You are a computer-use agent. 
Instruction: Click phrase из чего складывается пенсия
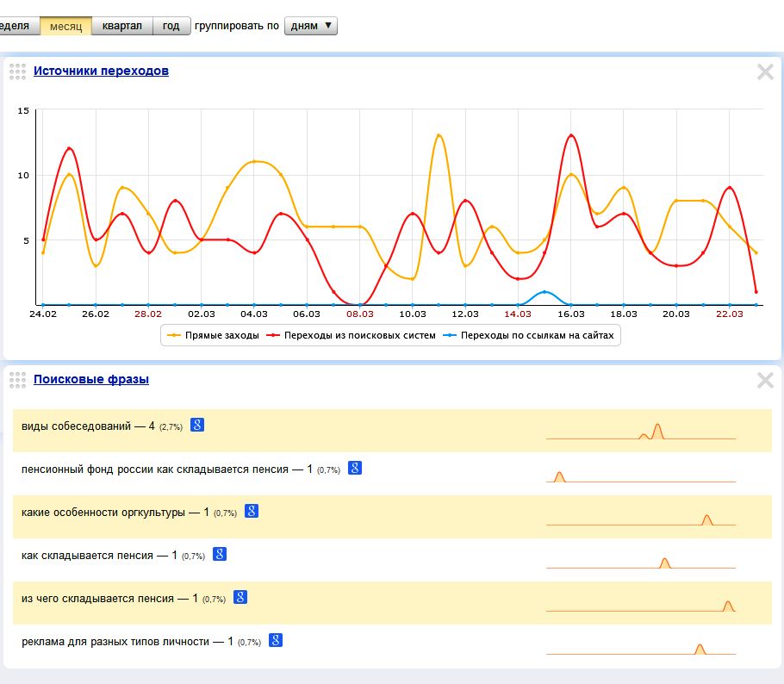point(97,598)
